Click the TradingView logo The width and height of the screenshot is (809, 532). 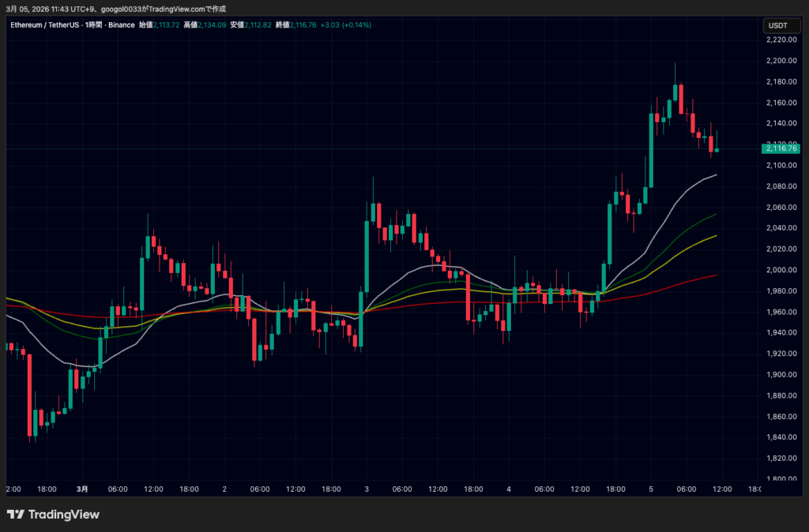tap(52, 514)
